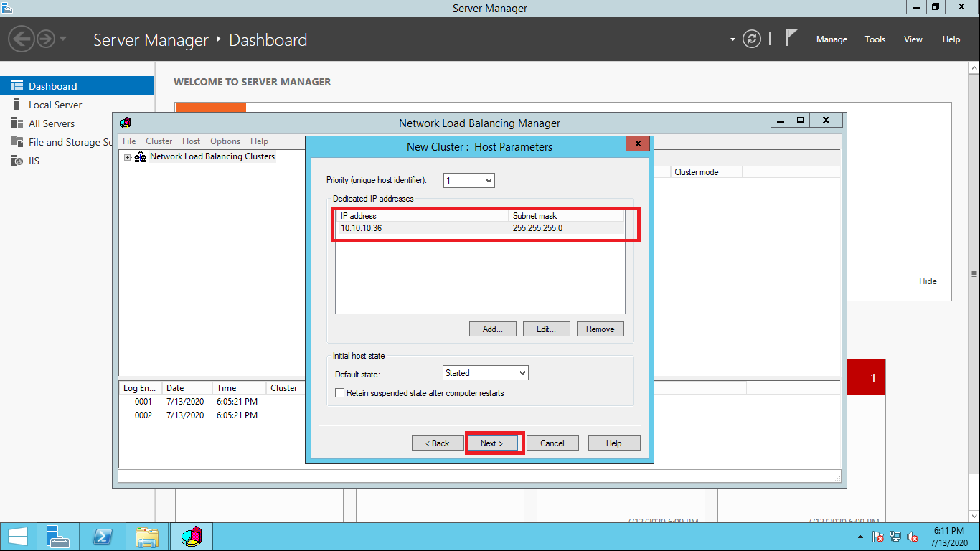The width and height of the screenshot is (980, 551).
Task: Open the Host menu in NLB Manager
Action: [x=191, y=141]
